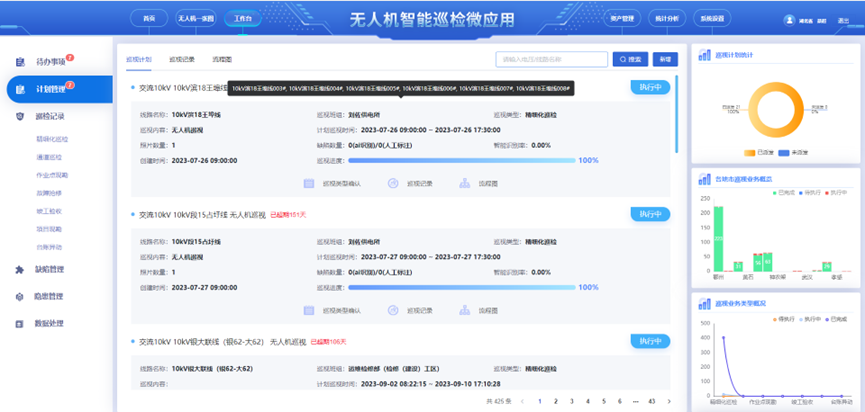This screenshot has height=412, width=865.
Task: Focus the line name search input field
Action: point(552,60)
